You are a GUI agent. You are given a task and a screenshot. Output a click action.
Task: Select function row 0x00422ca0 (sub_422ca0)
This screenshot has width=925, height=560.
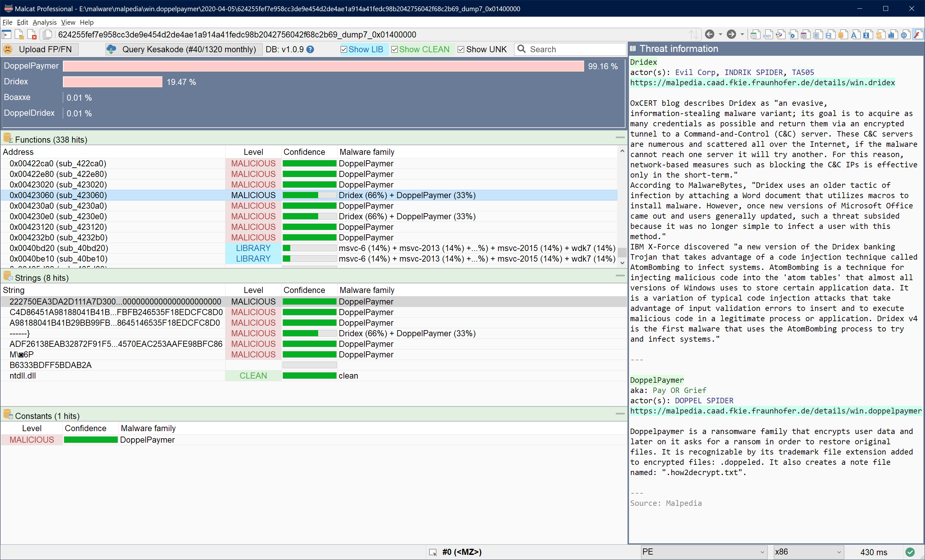[x=309, y=163]
